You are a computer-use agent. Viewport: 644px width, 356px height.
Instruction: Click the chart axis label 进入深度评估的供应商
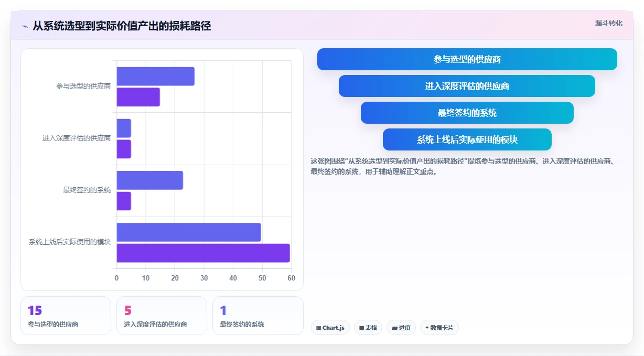(77, 138)
